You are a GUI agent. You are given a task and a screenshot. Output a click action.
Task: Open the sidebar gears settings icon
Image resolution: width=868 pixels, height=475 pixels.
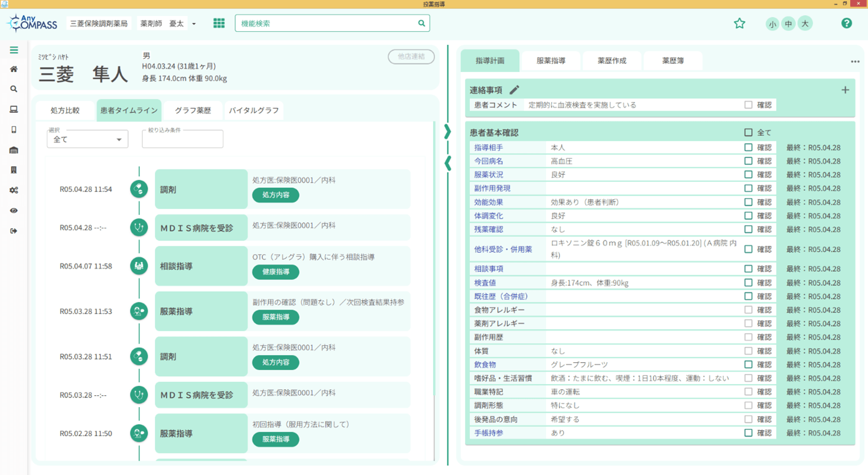[x=14, y=190]
